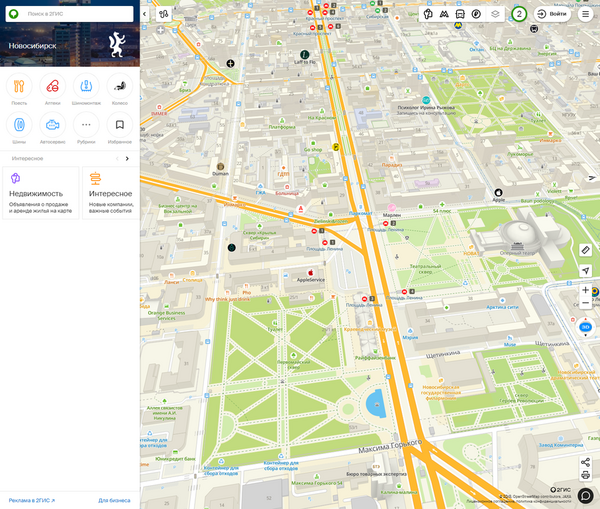Image resolution: width=600 pixels, height=509 pixels.
Task: Open the Недвижимость card
Action: [x=41, y=193]
